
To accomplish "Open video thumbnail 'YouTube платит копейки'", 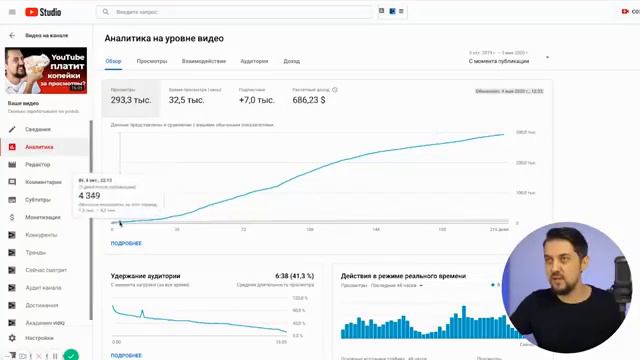I will [x=46, y=70].
